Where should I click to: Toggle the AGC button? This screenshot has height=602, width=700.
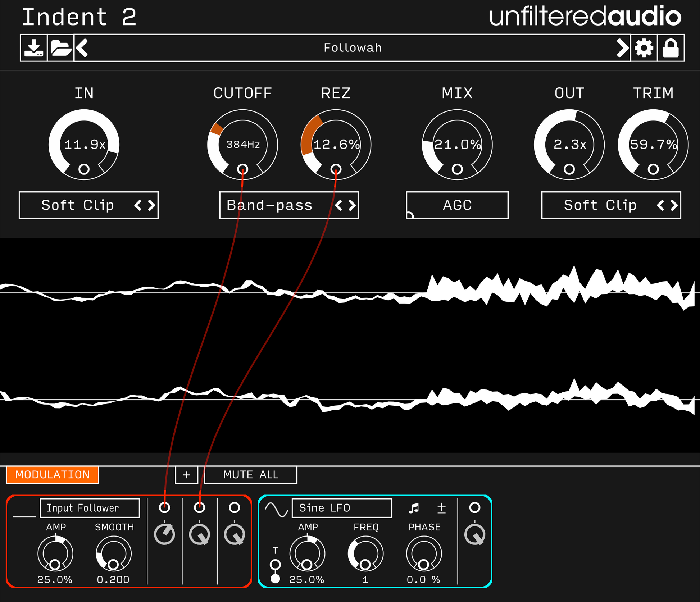pyautogui.click(x=457, y=205)
